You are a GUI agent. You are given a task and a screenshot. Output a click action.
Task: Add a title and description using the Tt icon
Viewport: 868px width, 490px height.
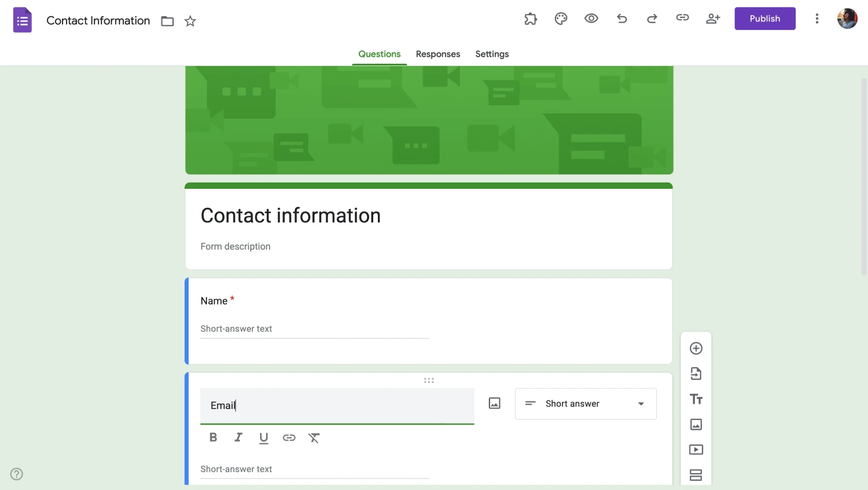pos(696,399)
